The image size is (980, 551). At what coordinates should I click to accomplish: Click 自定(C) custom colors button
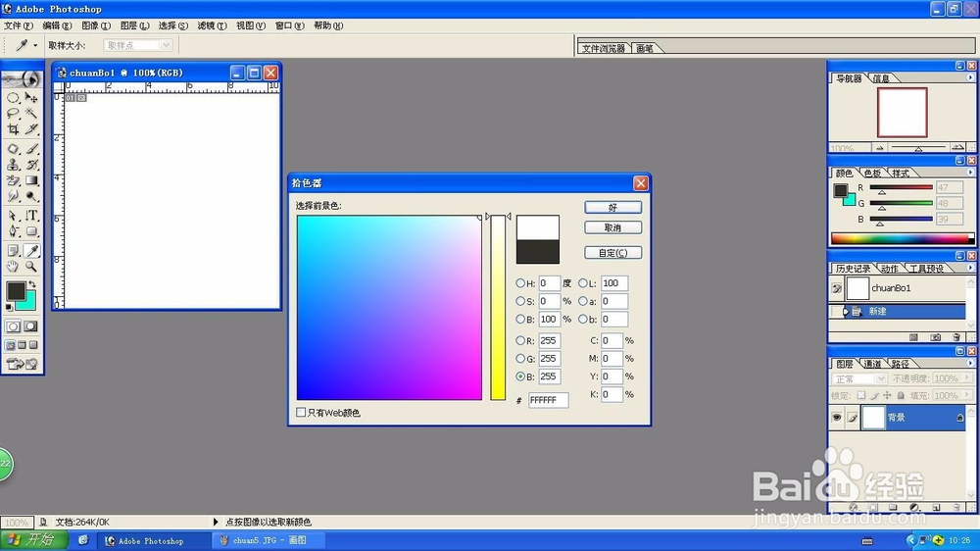[x=612, y=253]
